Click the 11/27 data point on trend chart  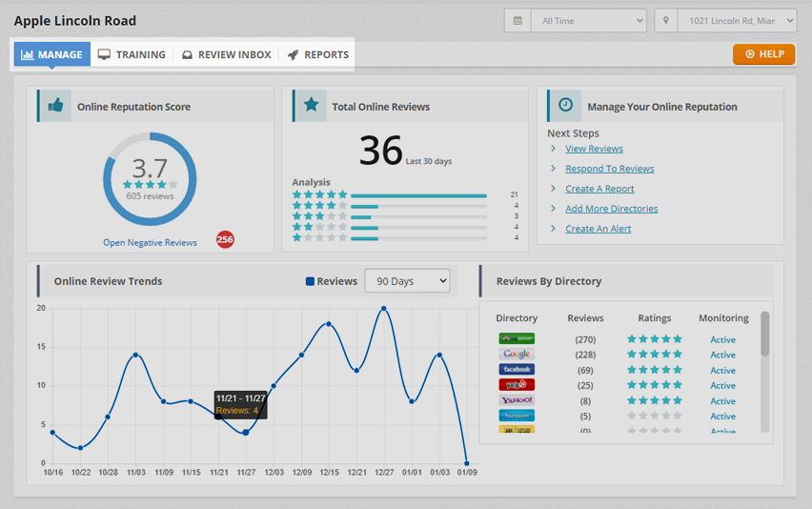pyautogui.click(x=246, y=433)
